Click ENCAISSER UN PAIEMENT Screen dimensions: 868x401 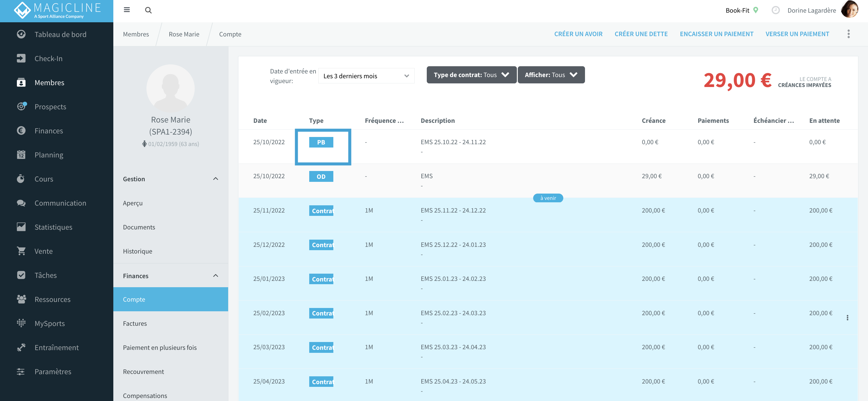tap(716, 34)
